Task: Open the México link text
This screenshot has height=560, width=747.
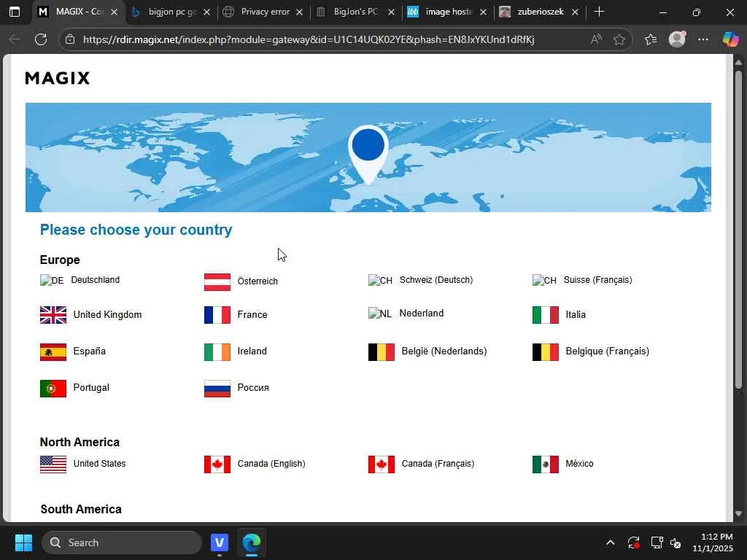Action: [x=579, y=464]
